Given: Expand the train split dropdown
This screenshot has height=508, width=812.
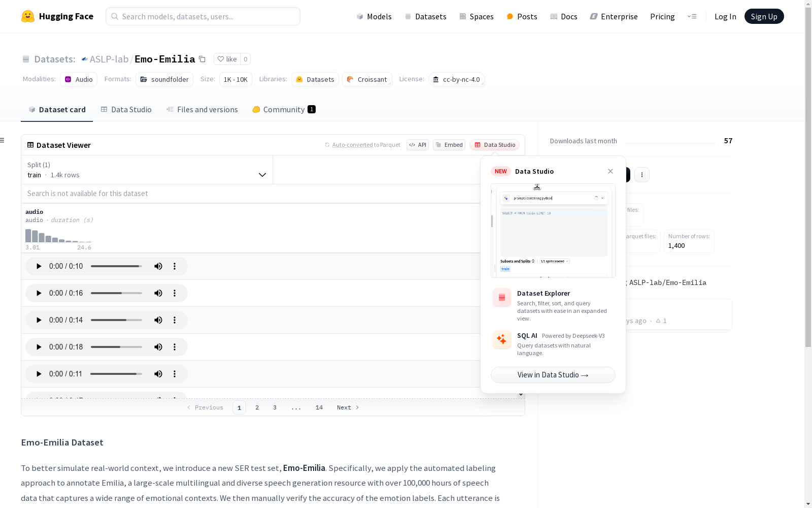Looking at the screenshot, I should 147,170.
